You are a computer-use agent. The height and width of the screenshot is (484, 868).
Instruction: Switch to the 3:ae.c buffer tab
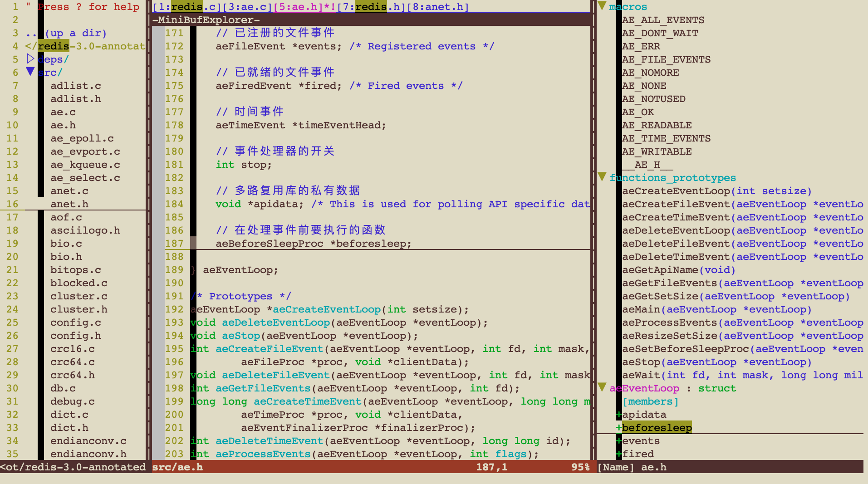tap(247, 7)
